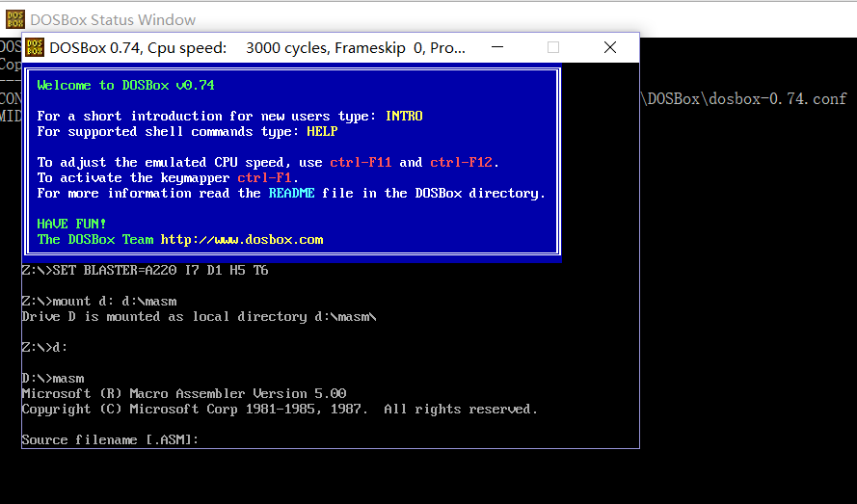Maximize the DOSBox 0.74 window
The height and width of the screenshot is (504, 857).
click(553, 47)
